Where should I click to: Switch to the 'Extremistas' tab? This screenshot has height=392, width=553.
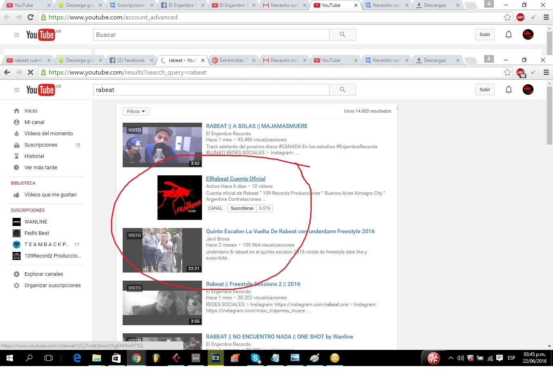click(x=234, y=60)
